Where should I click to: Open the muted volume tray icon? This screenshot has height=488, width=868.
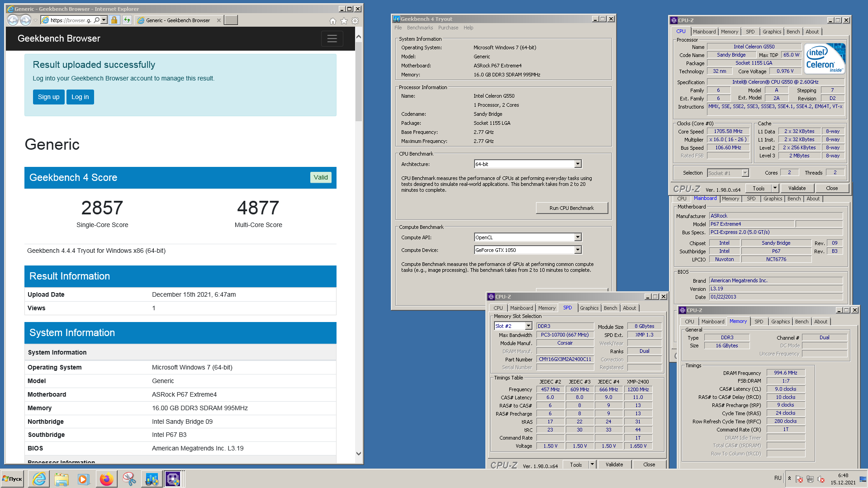click(821, 479)
